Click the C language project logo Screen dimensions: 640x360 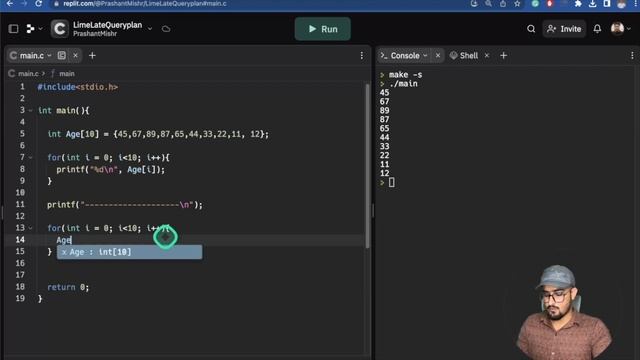coord(60,29)
